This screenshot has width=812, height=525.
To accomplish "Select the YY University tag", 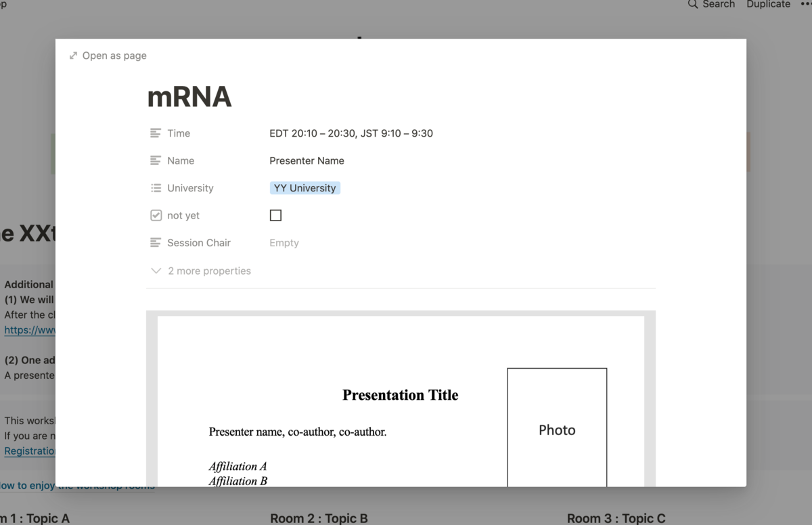I will coord(304,188).
